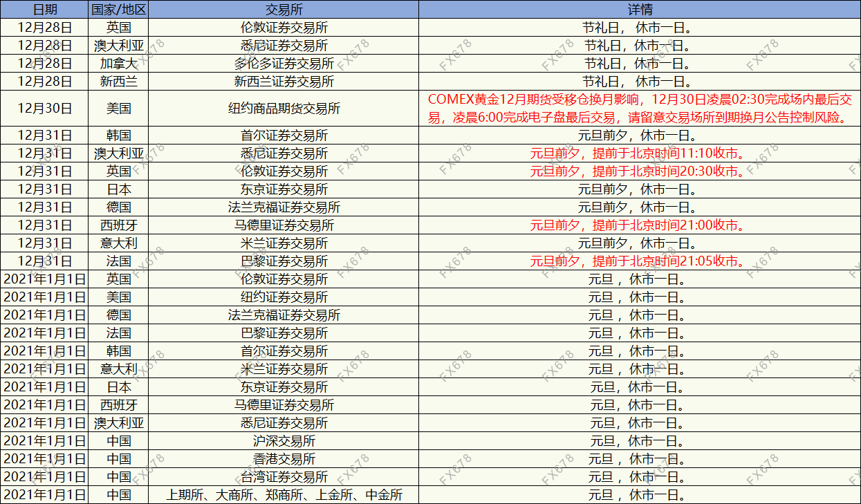Select 米兰证券交易所 in the 12月31日 row

(284, 243)
